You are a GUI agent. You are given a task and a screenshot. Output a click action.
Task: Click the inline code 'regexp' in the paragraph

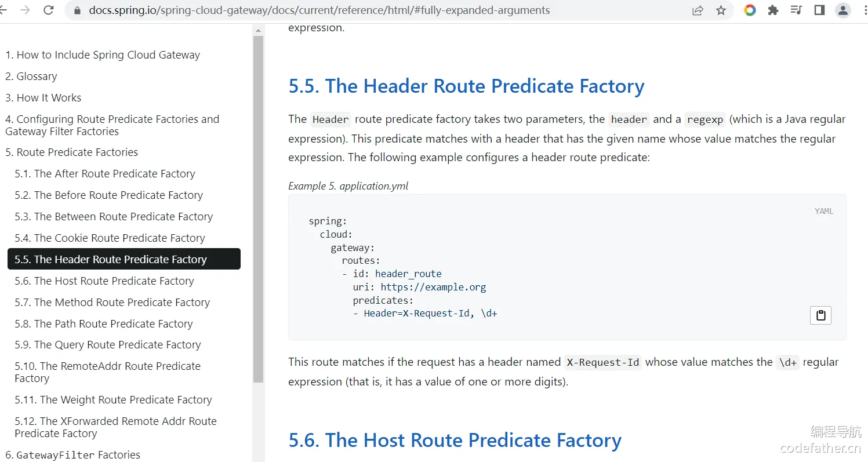(x=705, y=119)
